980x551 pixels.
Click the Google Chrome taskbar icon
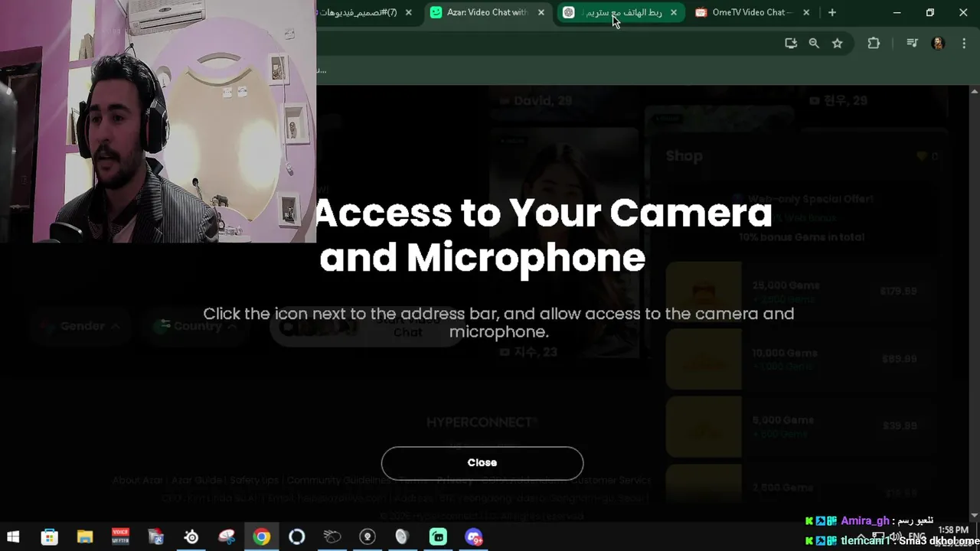coord(262,537)
